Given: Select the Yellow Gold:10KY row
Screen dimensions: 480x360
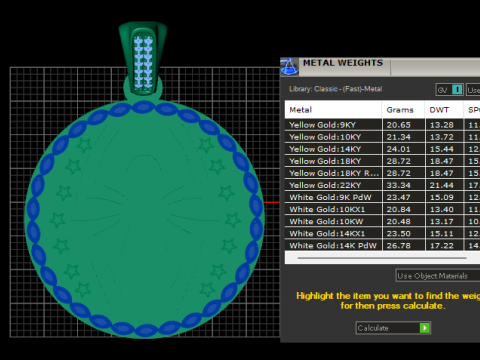Looking at the screenshot, I should click(x=382, y=137).
